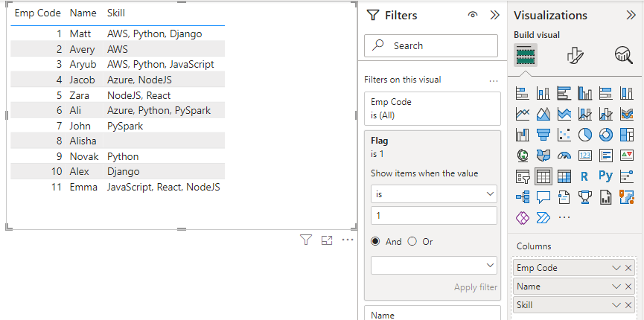The height and width of the screenshot is (320, 644).
Task: Select the clustered bar chart visual
Action: tap(564, 93)
